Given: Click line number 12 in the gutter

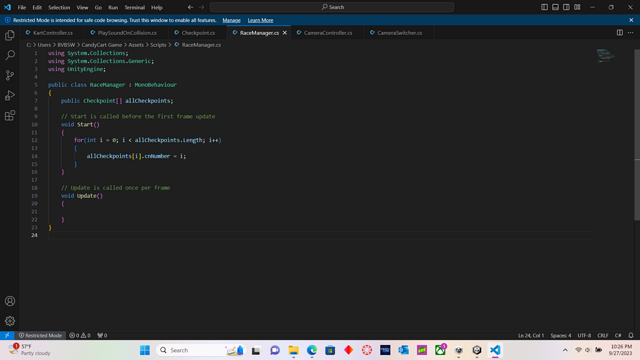Looking at the screenshot, I should point(34,140).
